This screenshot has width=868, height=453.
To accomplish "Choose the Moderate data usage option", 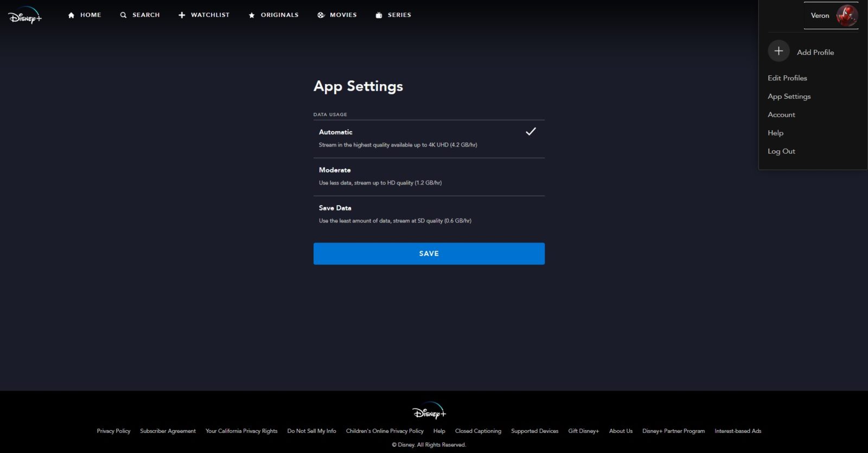I will click(x=429, y=177).
